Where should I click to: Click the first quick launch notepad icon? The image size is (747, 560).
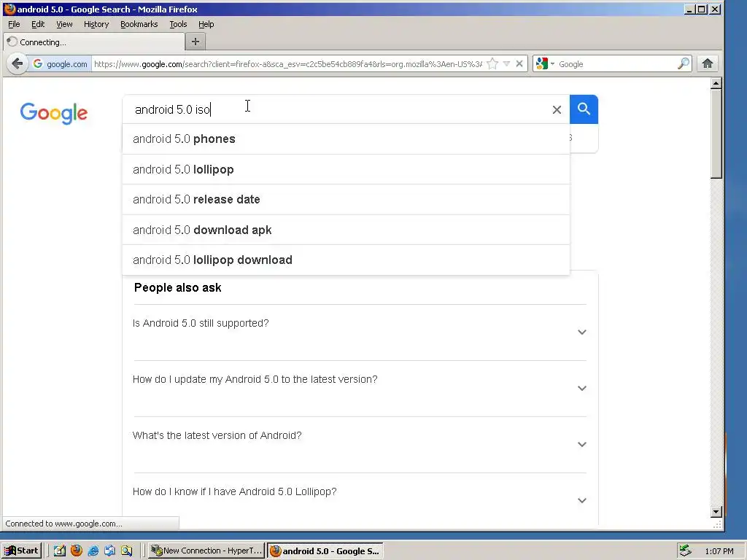pos(60,551)
